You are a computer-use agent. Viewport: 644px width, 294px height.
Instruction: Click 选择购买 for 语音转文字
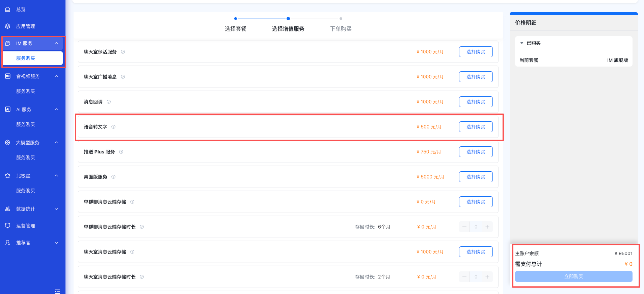tap(476, 127)
